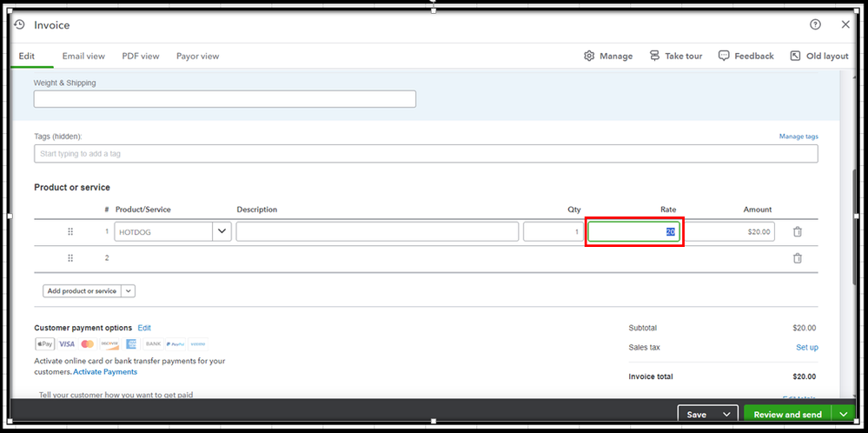Click the Product or service heading
This screenshot has width=868, height=433.
pyautogui.click(x=72, y=187)
